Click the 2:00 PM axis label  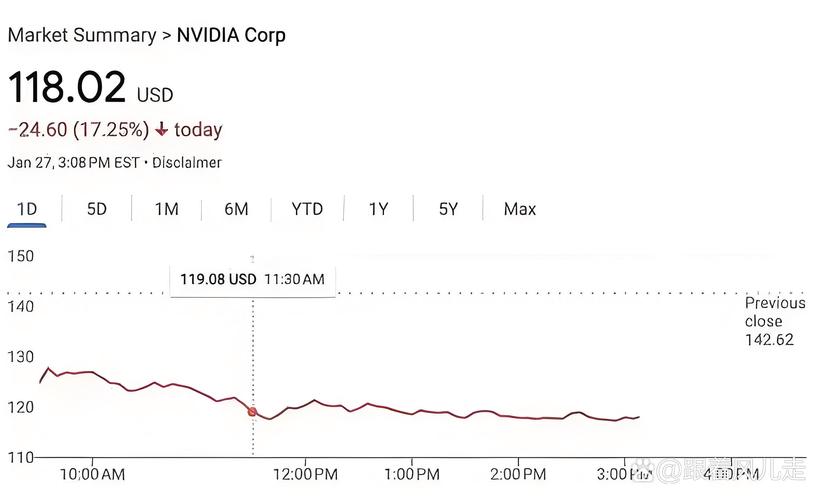click(x=518, y=473)
